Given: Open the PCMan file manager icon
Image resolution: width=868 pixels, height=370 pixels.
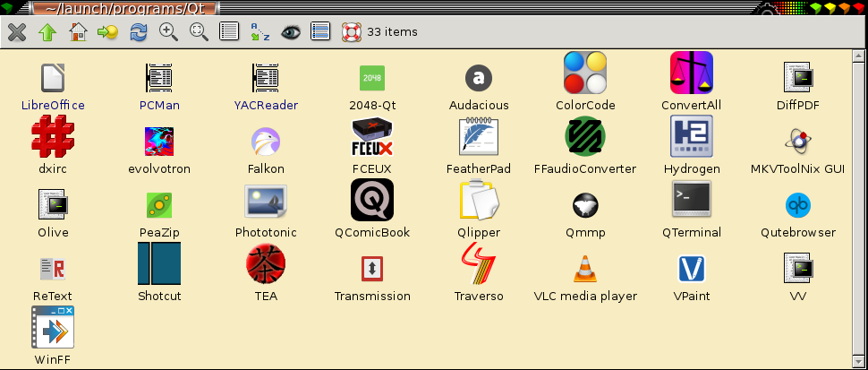Looking at the screenshot, I should point(159,78).
